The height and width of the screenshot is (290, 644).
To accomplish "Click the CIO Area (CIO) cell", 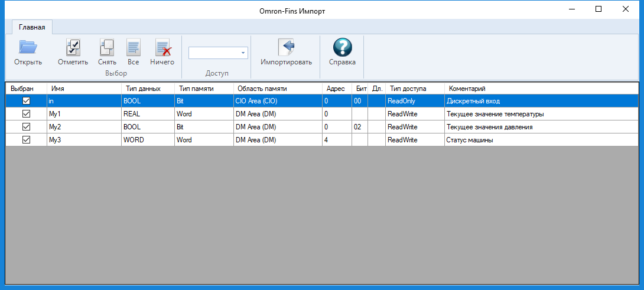I will [278, 100].
